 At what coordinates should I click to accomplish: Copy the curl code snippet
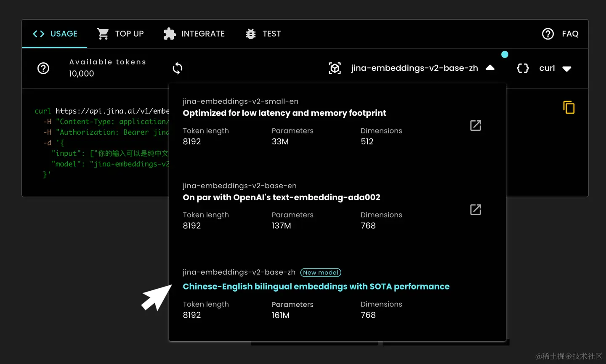coord(569,107)
